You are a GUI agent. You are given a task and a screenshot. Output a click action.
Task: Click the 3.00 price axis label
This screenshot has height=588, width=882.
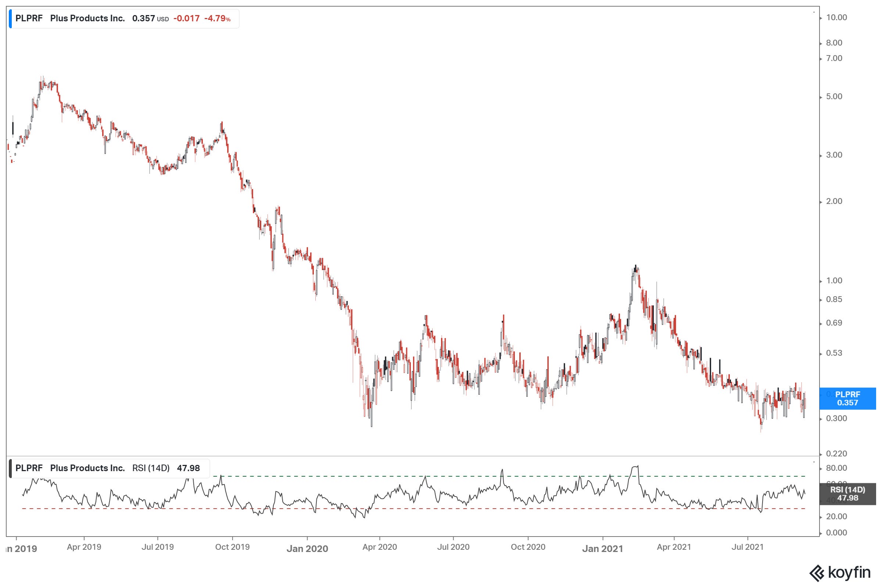[x=834, y=155]
